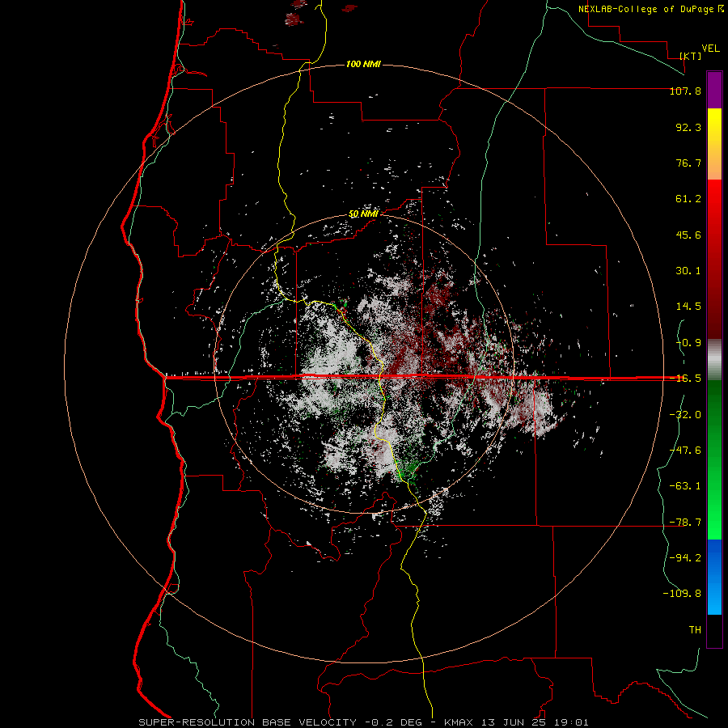This screenshot has height=728, width=728.
Task: Click the -16.5 velocity scale value
Action: point(685,379)
